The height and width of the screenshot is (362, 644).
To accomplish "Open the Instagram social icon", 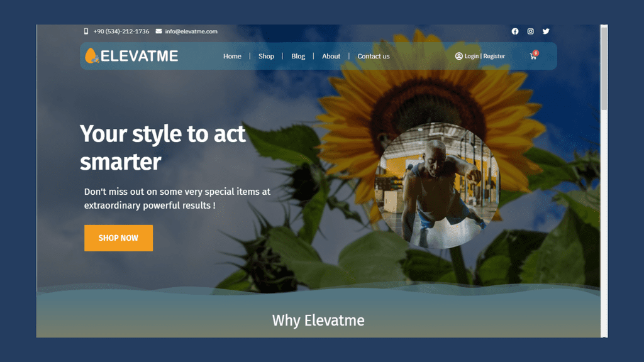I will (x=530, y=31).
